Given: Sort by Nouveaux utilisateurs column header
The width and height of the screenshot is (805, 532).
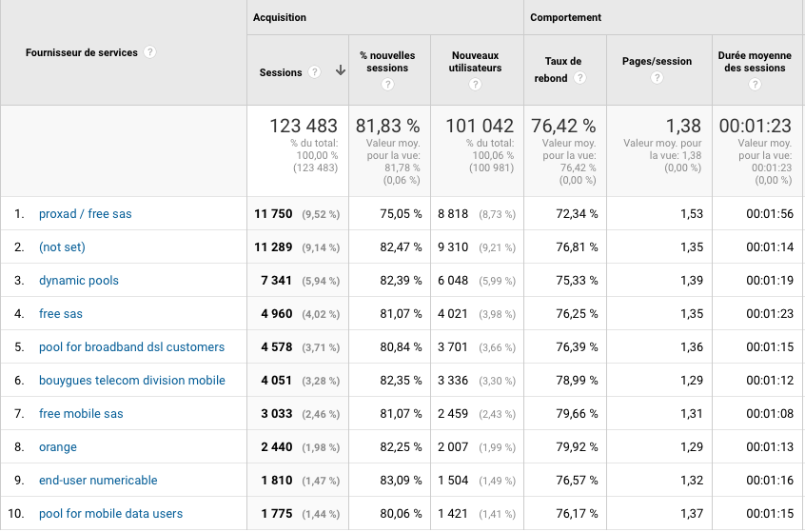Looking at the screenshot, I should [475, 62].
